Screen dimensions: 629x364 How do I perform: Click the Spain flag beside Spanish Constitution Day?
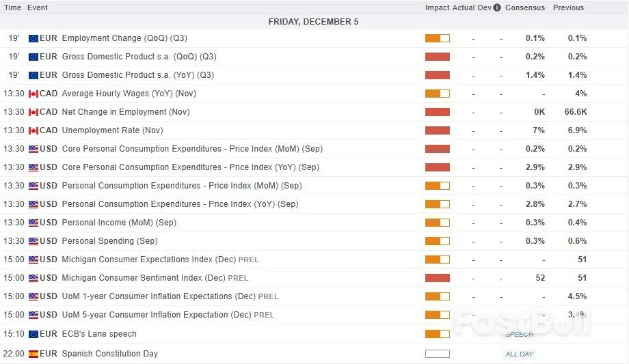tap(33, 354)
